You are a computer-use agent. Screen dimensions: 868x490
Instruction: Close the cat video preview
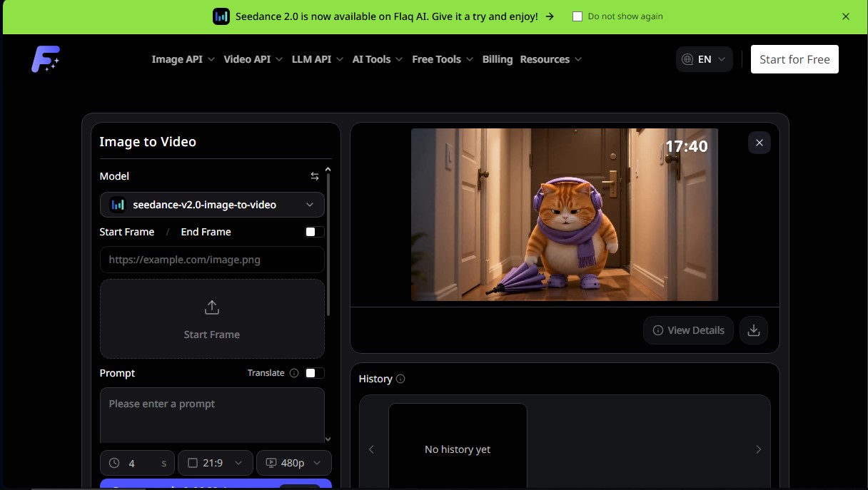click(x=759, y=143)
